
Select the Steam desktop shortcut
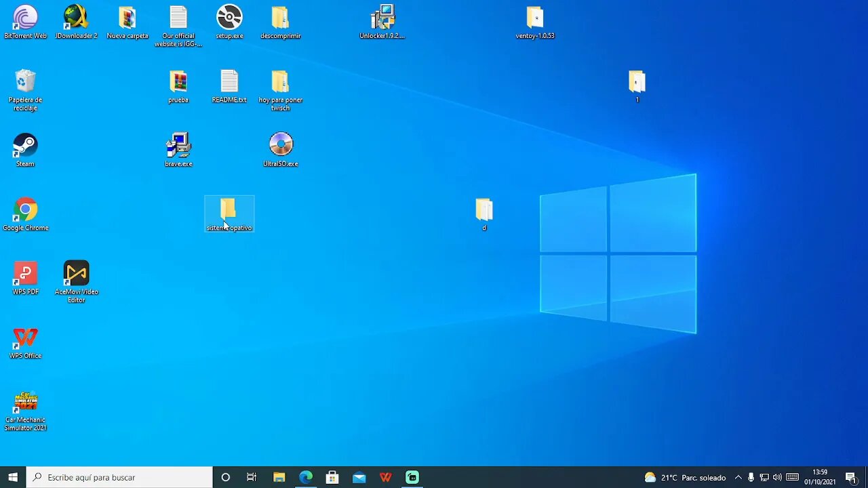(25, 150)
